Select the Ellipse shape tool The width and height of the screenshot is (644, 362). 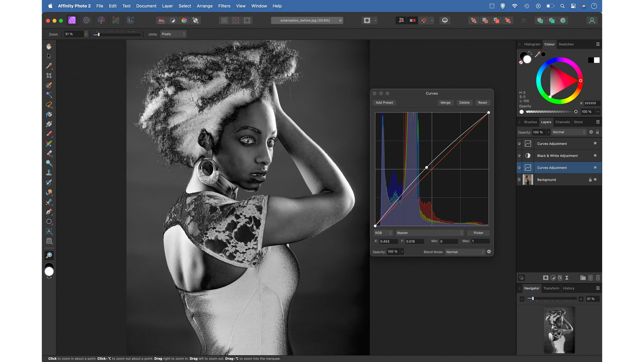(49, 222)
